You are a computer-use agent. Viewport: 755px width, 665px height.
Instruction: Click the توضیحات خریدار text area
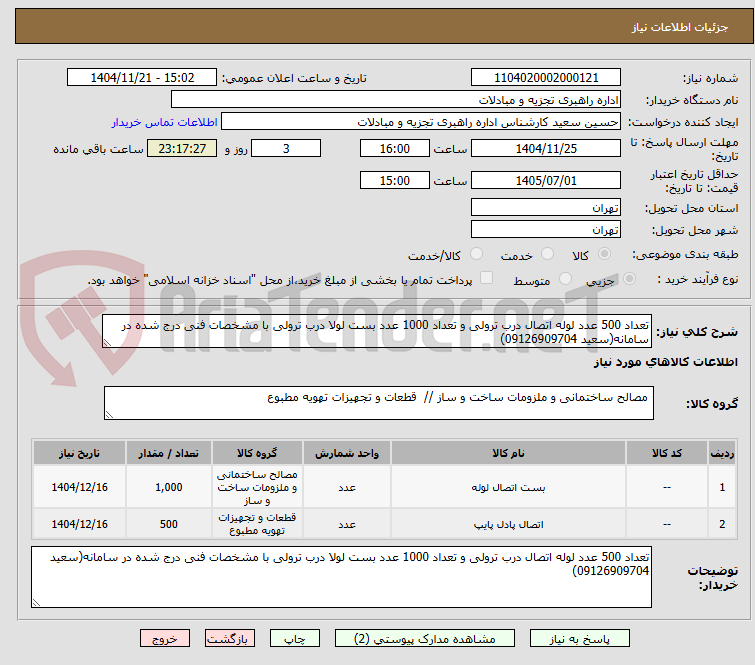(341, 577)
